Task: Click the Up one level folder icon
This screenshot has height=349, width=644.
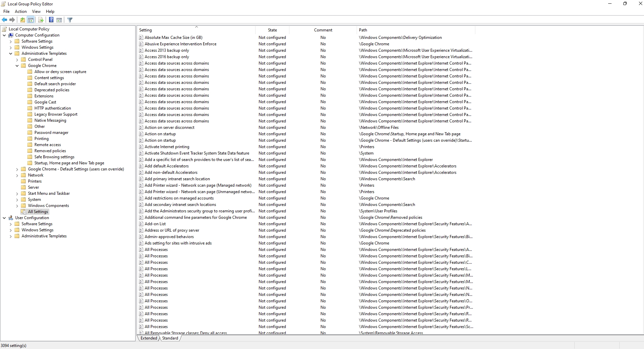Action: (23, 20)
